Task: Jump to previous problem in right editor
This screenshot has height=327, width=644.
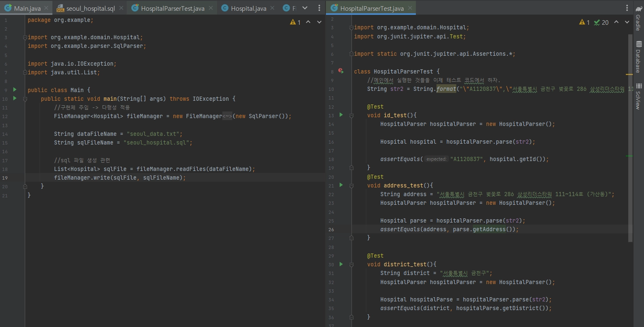Action: coord(616,22)
